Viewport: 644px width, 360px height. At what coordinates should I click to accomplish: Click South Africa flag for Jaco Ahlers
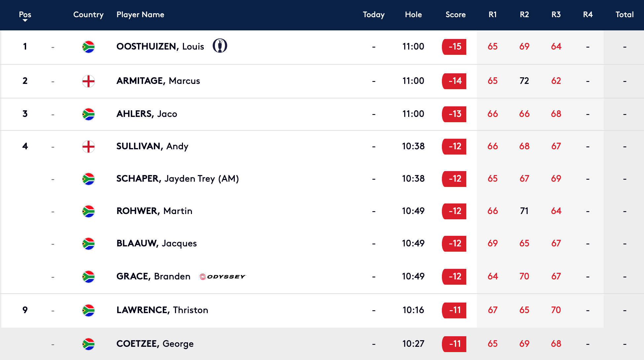coord(89,114)
